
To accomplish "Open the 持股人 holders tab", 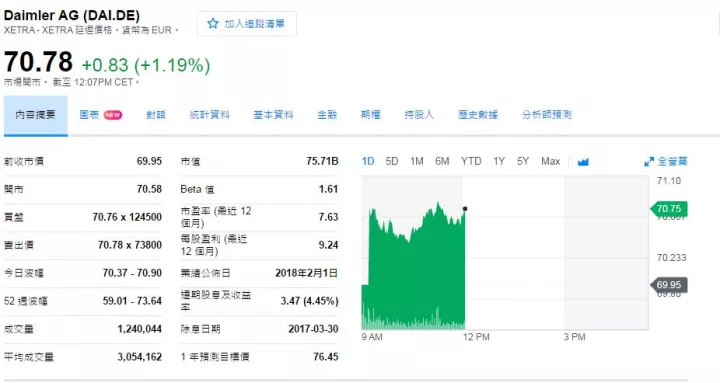I will pyautogui.click(x=419, y=115).
